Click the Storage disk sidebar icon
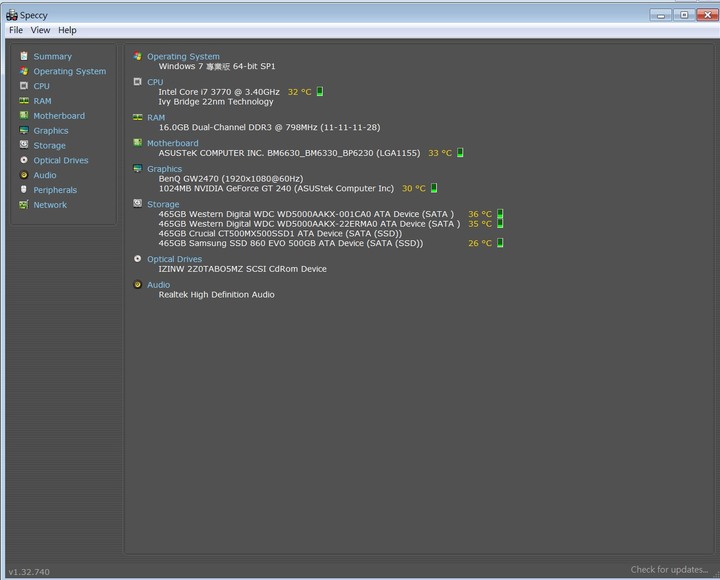 tap(24, 145)
